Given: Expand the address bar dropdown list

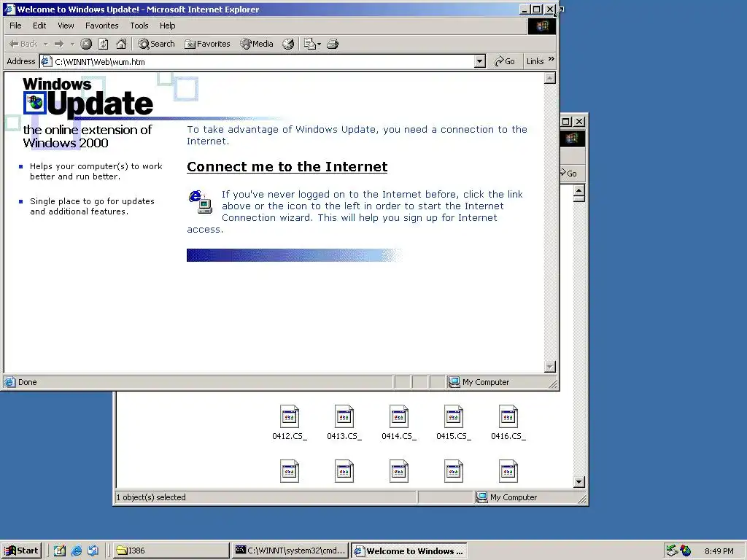Looking at the screenshot, I should pos(480,61).
